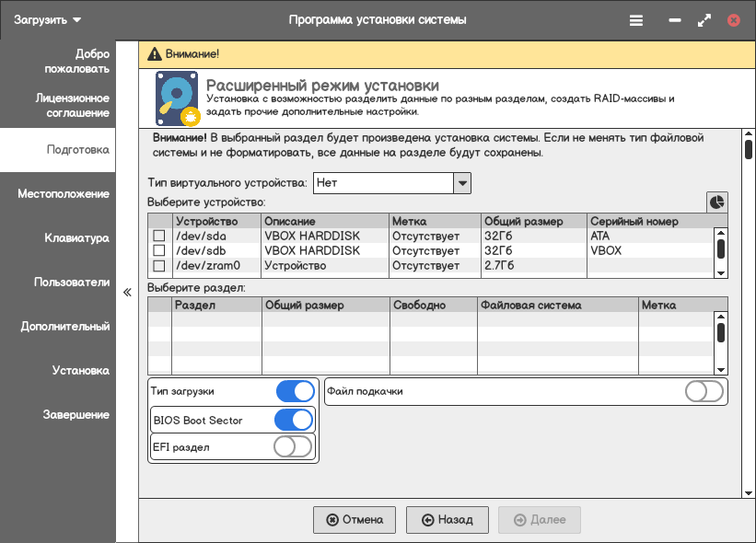This screenshot has width=756, height=543.
Task: Expand the Загрузить dropdown menu
Action: coord(47,20)
